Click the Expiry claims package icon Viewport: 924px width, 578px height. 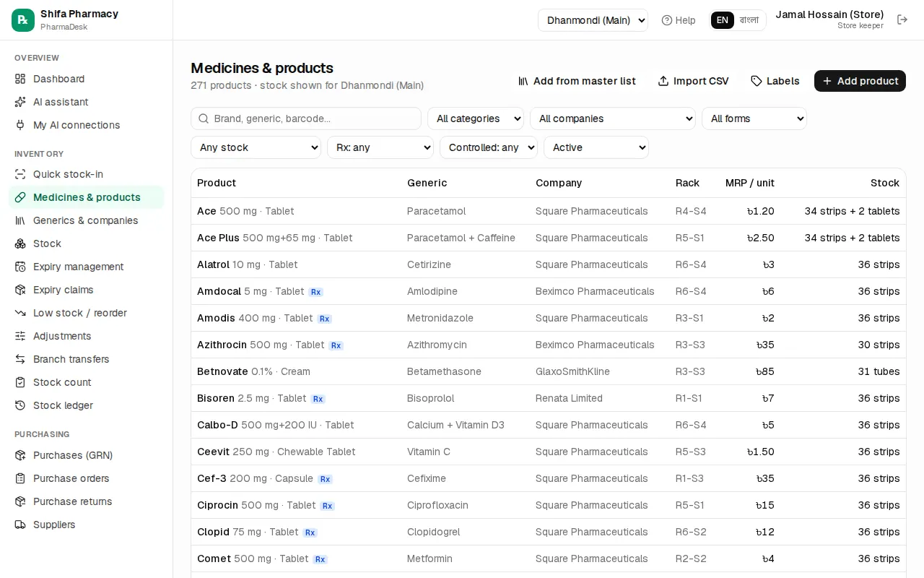[x=20, y=290]
